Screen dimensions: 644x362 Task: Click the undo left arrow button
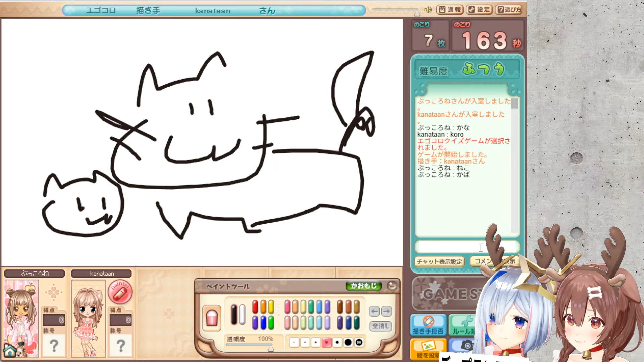pos(374,311)
